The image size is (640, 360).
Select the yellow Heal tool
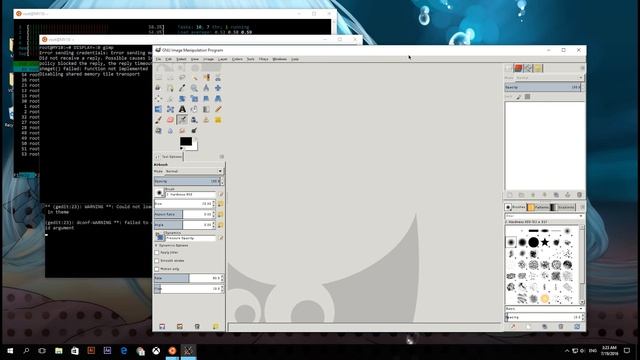(x=218, y=120)
